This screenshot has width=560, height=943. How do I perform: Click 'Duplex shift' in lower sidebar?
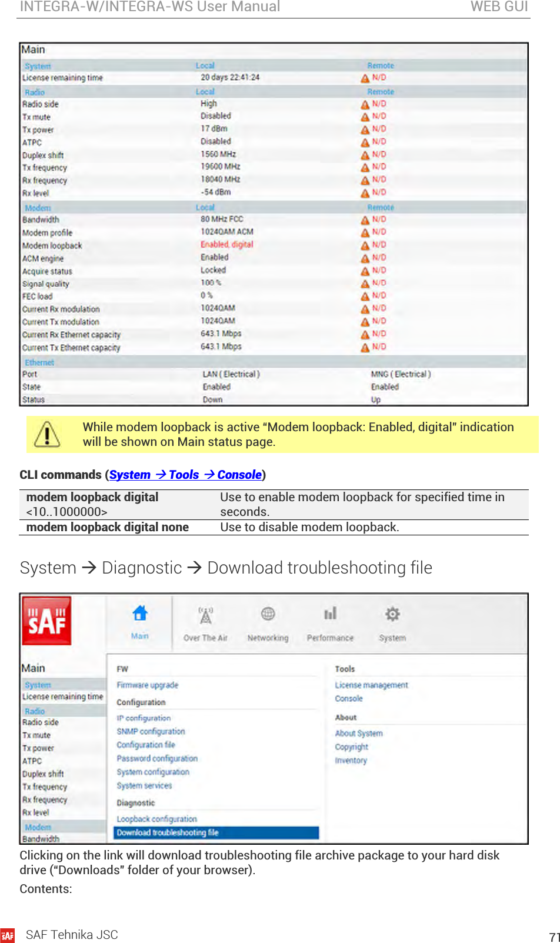point(43,774)
